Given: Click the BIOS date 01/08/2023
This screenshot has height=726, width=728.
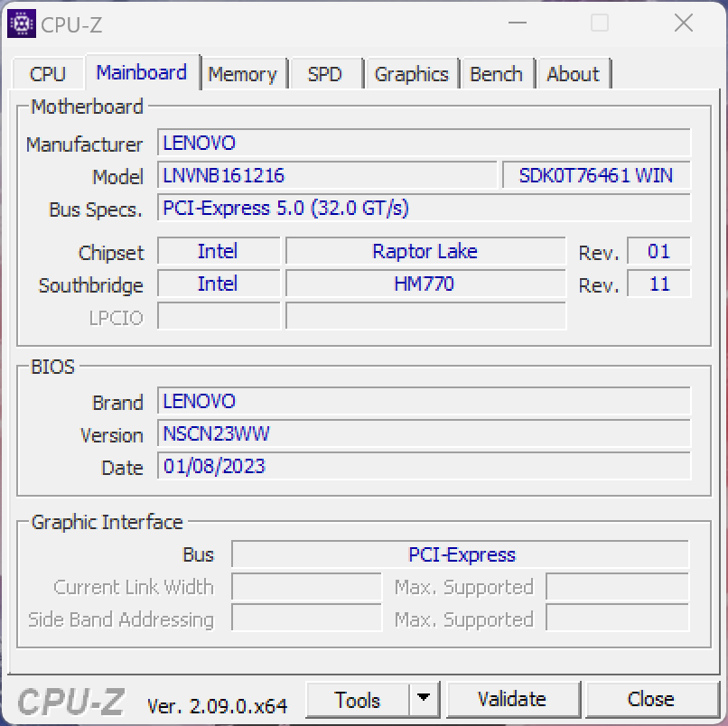Looking at the screenshot, I should point(424,466).
